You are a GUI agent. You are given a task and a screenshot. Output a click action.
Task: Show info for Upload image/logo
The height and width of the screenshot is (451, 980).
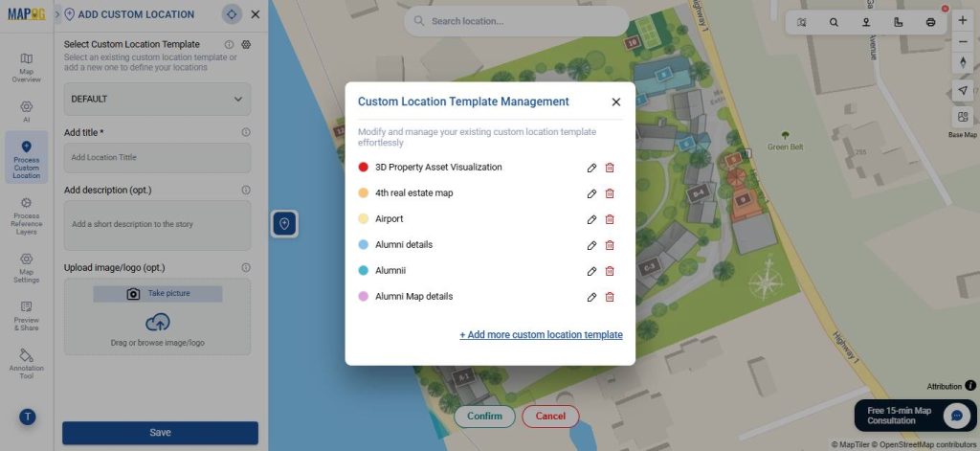(x=246, y=268)
